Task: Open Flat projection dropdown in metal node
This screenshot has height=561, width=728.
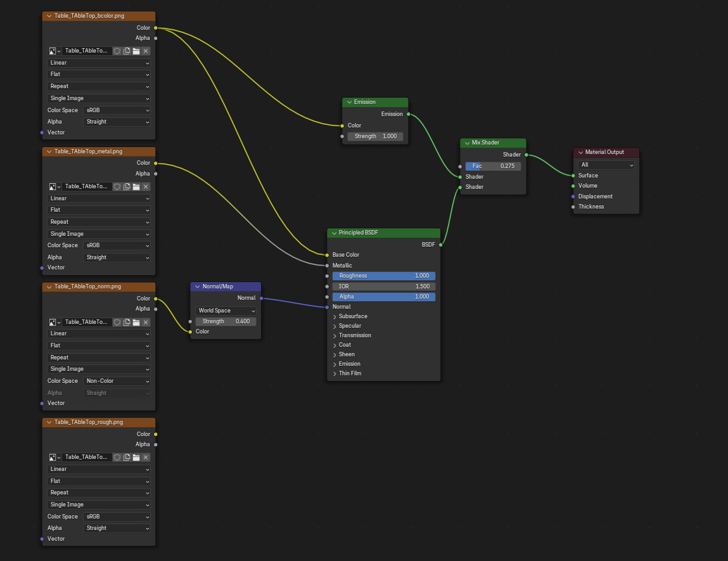Action: [x=99, y=210]
